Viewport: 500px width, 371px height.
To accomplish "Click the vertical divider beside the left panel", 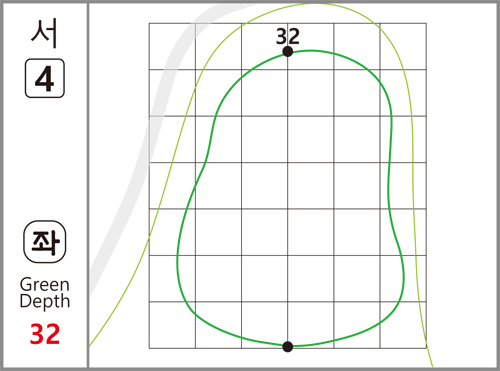I will 88,185.
